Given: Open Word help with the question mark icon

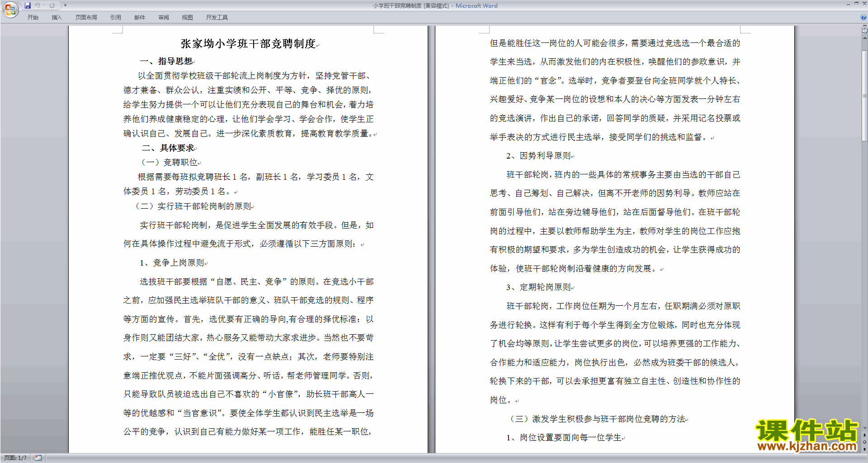Looking at the screenshot, I should coord(863,17).
